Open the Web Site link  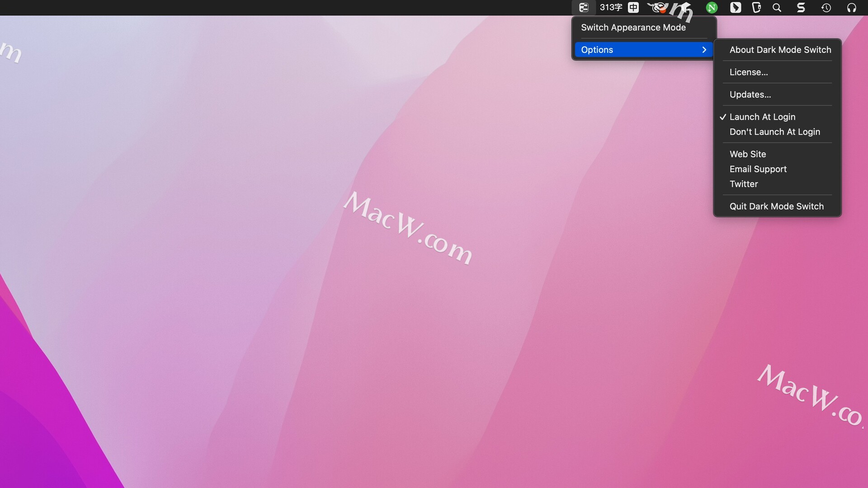[x=777, y=154]
